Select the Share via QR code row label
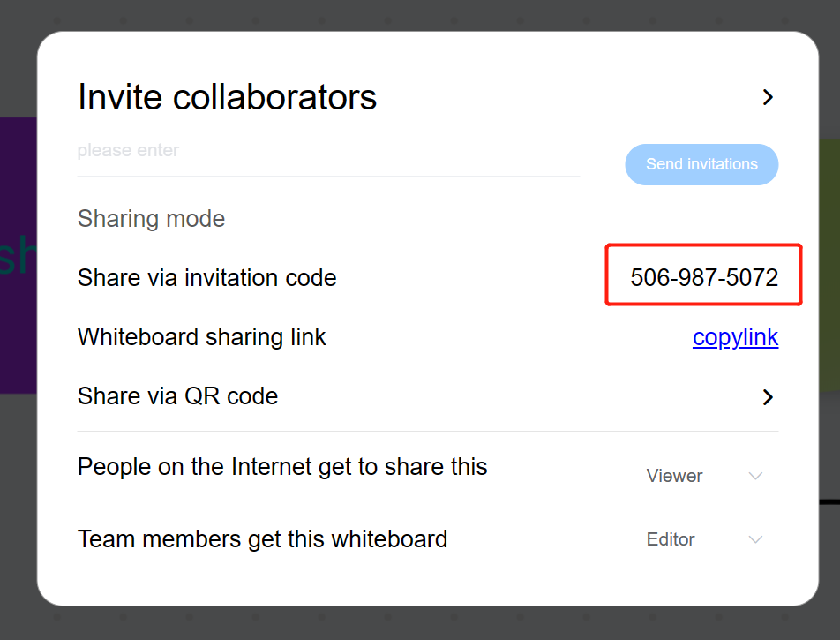The image size is (840, 640). [x=177, y=396]
